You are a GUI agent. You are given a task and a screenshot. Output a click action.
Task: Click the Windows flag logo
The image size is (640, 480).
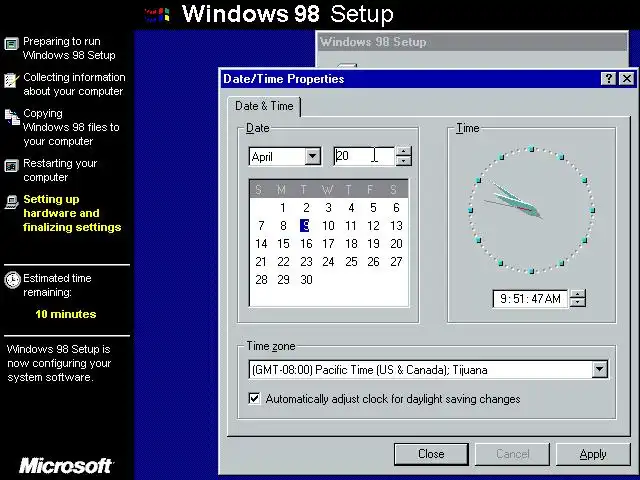point(158,15)
